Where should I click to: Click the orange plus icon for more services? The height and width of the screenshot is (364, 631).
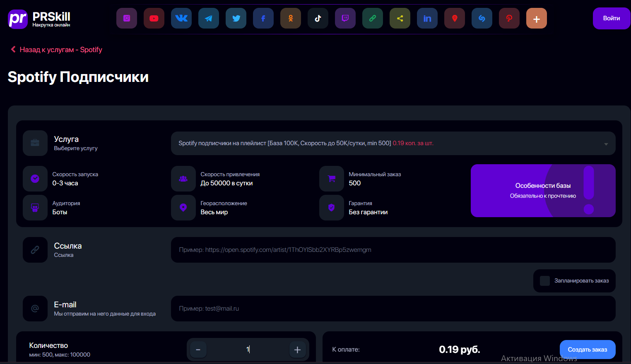pyautogui.click(x=537, y=18)
